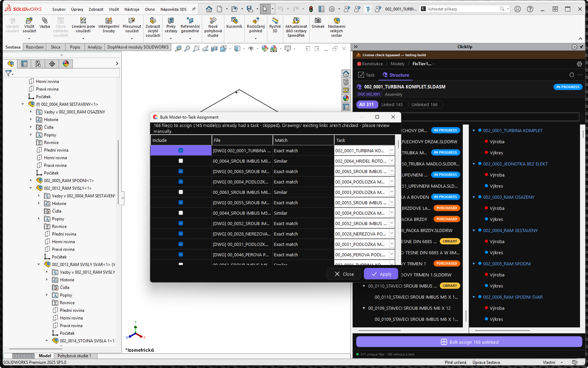Click Close button in Bulk Assignment dialog
This screenshot has height=368, width=588.
click(344, 274)
